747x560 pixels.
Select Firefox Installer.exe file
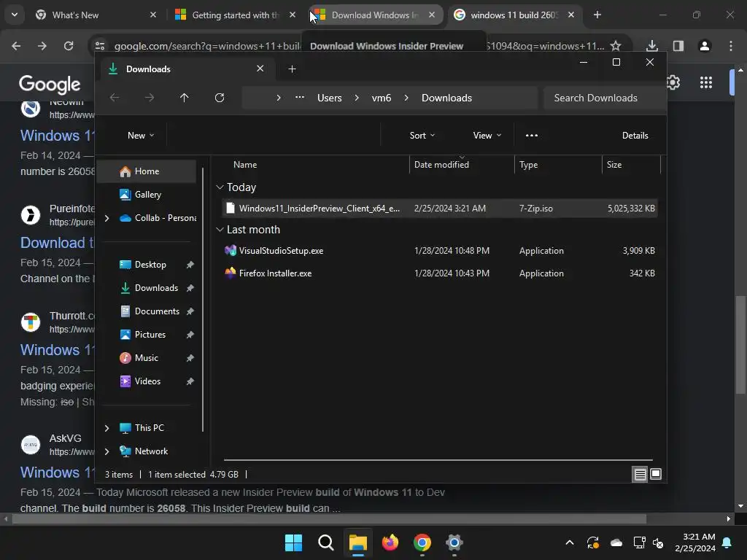(440, 273)
